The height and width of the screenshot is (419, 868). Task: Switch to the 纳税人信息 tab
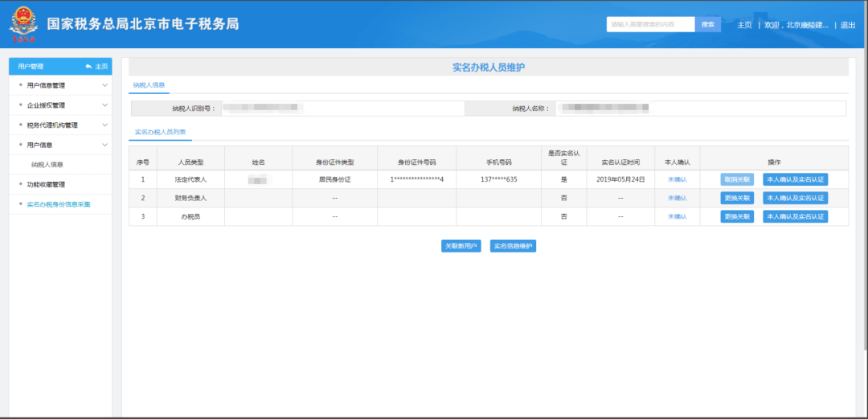tap(149, 84)
